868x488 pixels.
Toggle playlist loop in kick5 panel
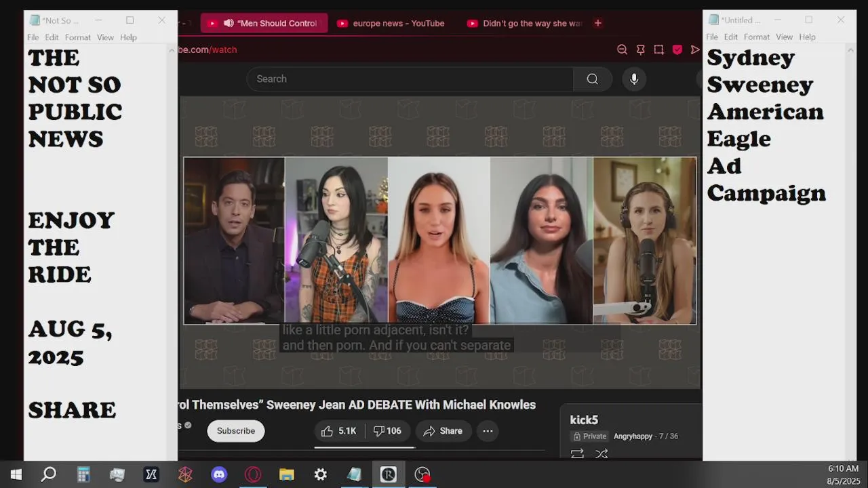tap(577, 453)
